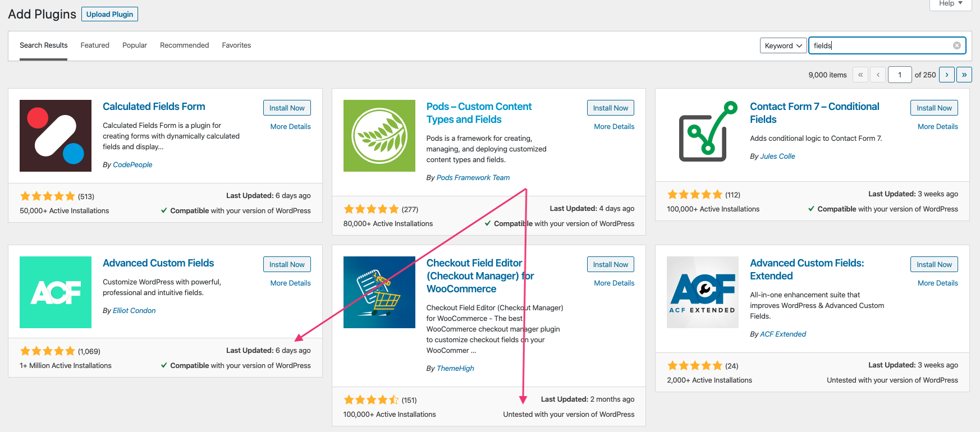View More Details for Advanced Custom Fields

[290, 283]
